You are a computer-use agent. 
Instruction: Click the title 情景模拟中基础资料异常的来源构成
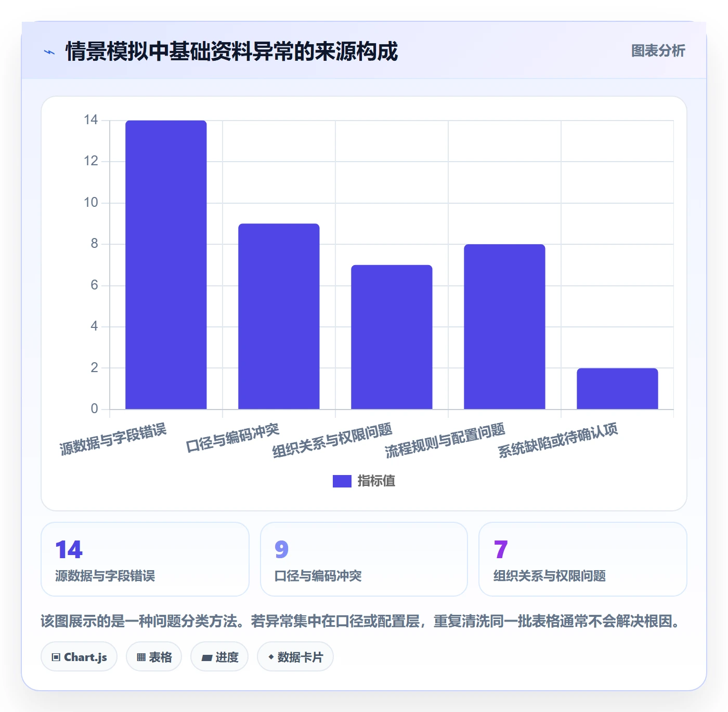[232, 51]
